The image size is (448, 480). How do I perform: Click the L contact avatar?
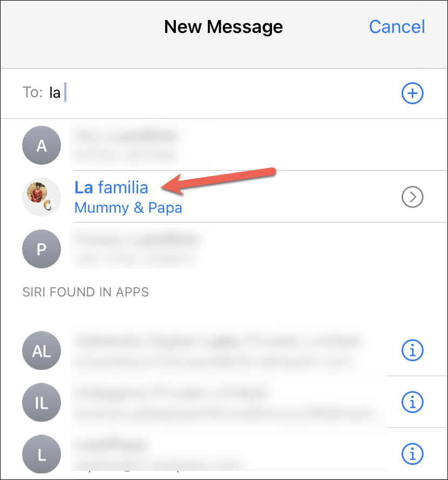pyautogui.click(x=42, y=454)
